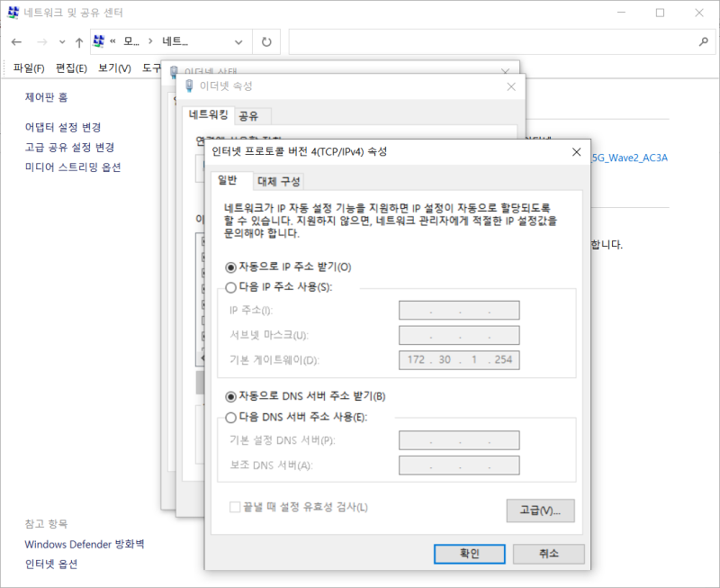Click the back navigation arrow

16,41
